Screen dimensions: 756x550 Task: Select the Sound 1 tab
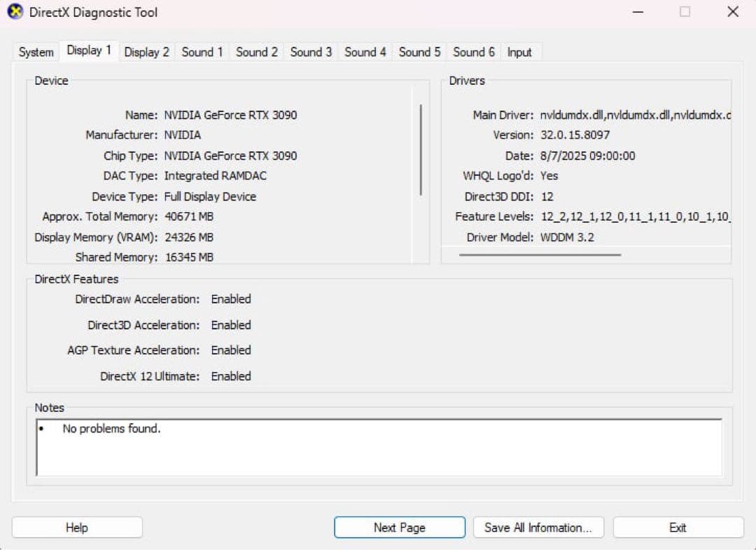click(202, 51)
